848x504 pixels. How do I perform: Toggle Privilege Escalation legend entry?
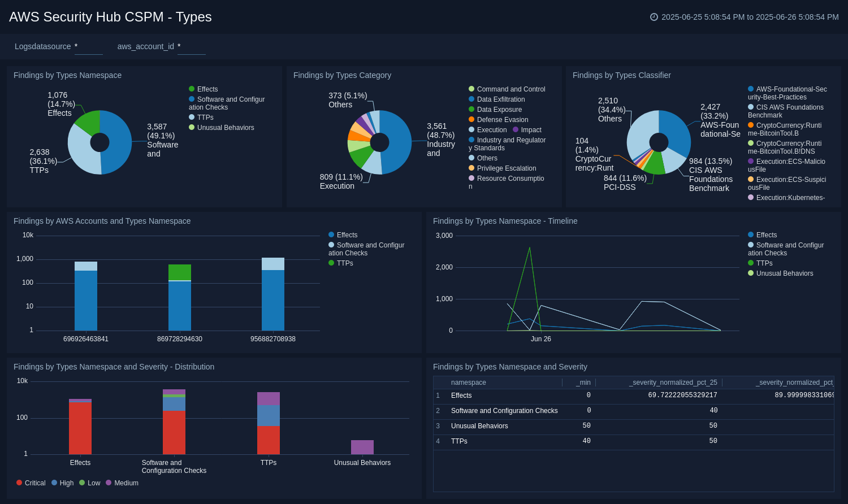point(503,168)
